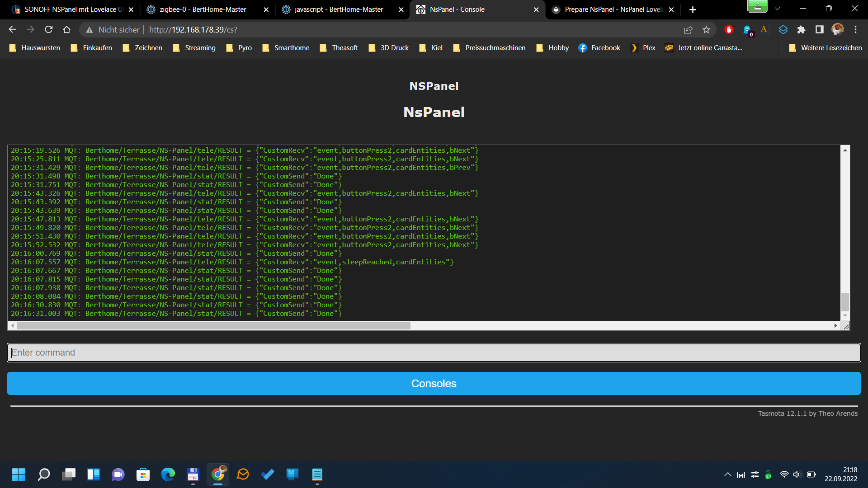Click console scroll up arrow
Viewport: 868px width, 488px height.
pos(845,150)
